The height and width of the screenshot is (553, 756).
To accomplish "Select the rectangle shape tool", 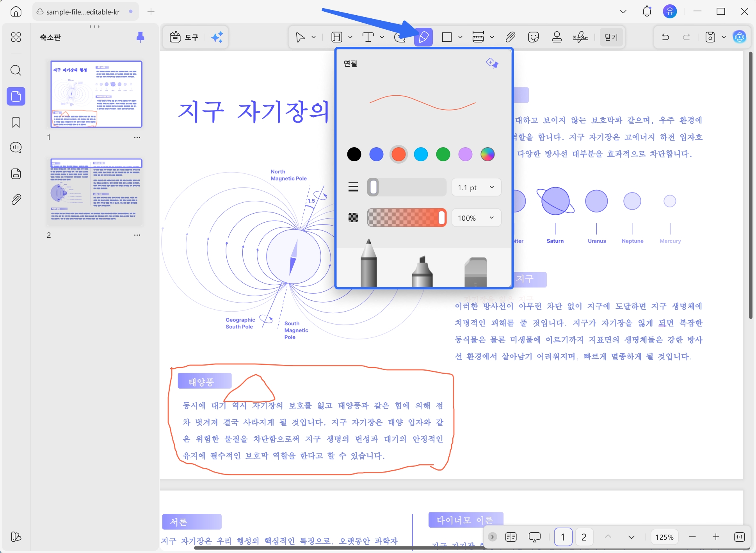I will click(447, 37).
